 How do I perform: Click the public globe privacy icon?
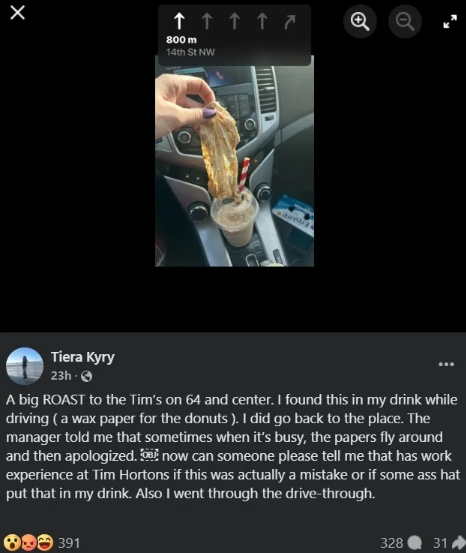86,376
